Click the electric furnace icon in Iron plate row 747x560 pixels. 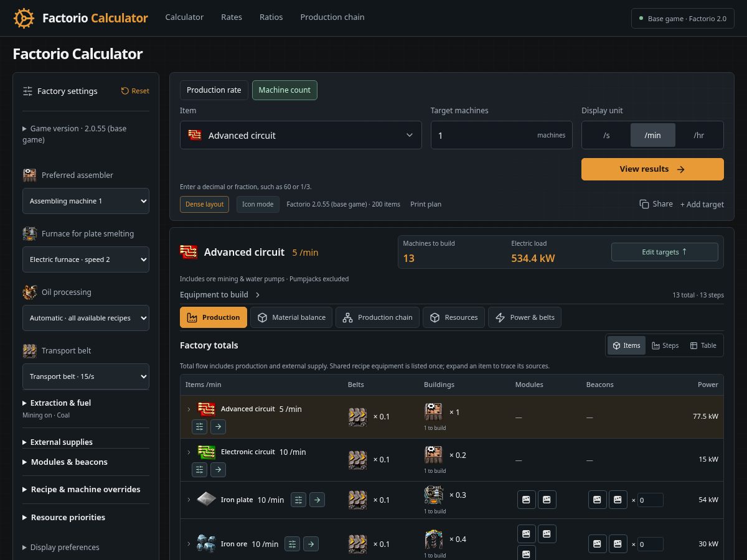[x=434, y=495]
